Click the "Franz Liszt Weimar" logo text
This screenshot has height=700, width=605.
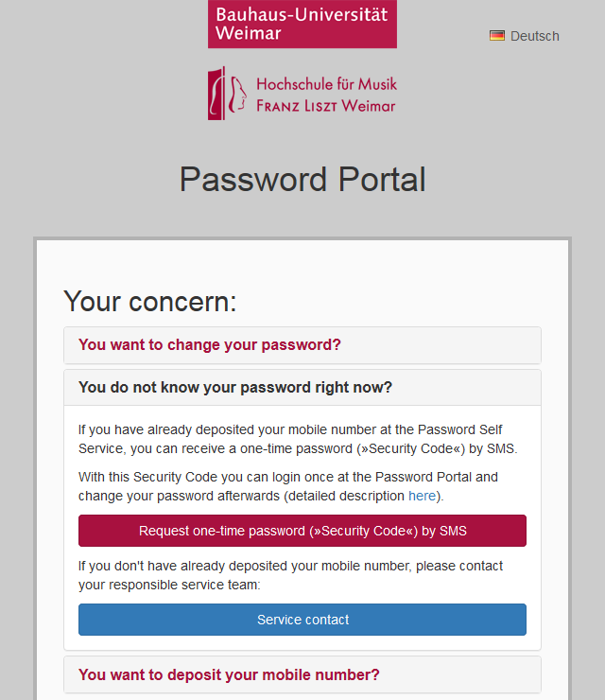326,105
